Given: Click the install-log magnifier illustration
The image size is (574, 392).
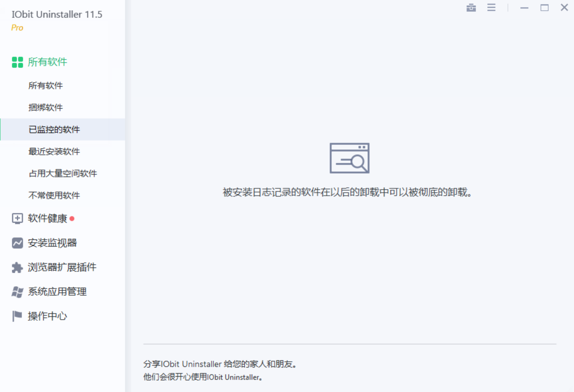Looking at the screenshot, I should click(350, 158).
